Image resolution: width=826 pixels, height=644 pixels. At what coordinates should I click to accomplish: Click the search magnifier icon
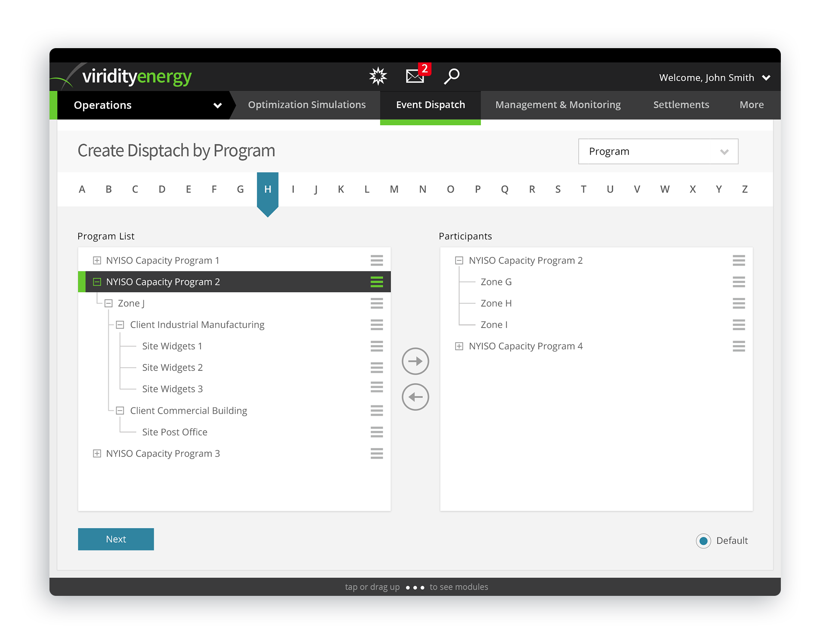click(452, 76)
